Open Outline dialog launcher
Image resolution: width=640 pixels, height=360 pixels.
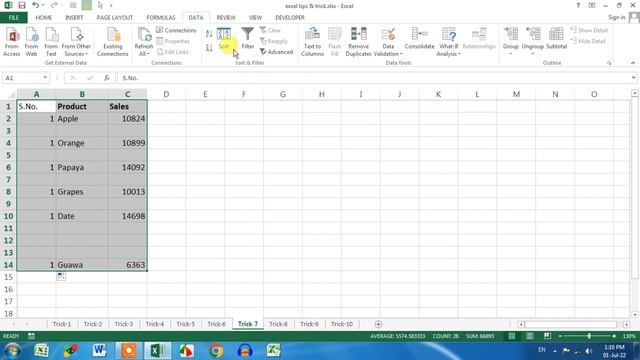pyautogui.click(x=609, y=63)
